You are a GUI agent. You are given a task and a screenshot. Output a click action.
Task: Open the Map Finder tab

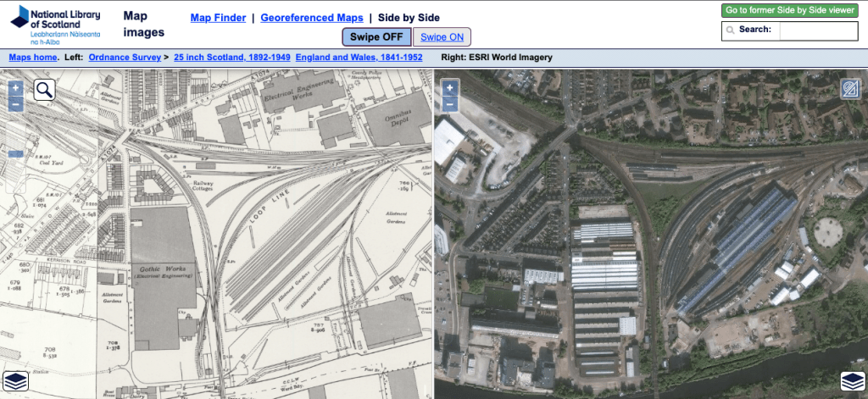click(x=218, y=18)
